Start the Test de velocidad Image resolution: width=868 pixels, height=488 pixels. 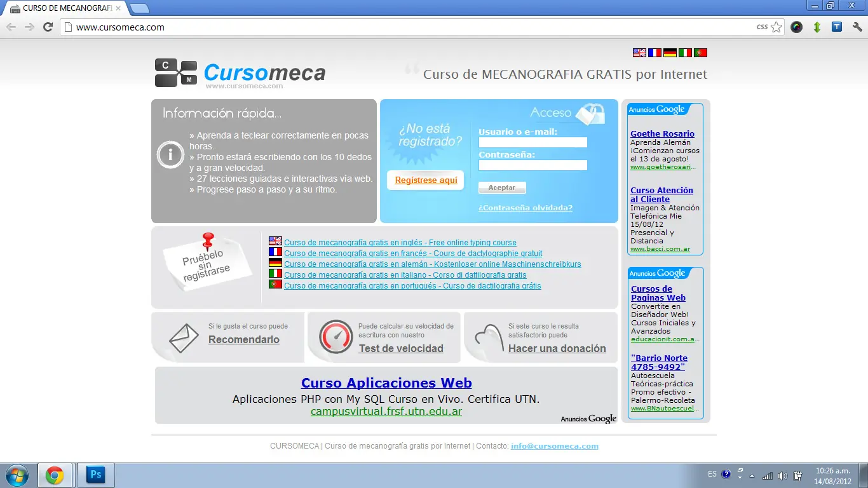(x=401, y=348)
